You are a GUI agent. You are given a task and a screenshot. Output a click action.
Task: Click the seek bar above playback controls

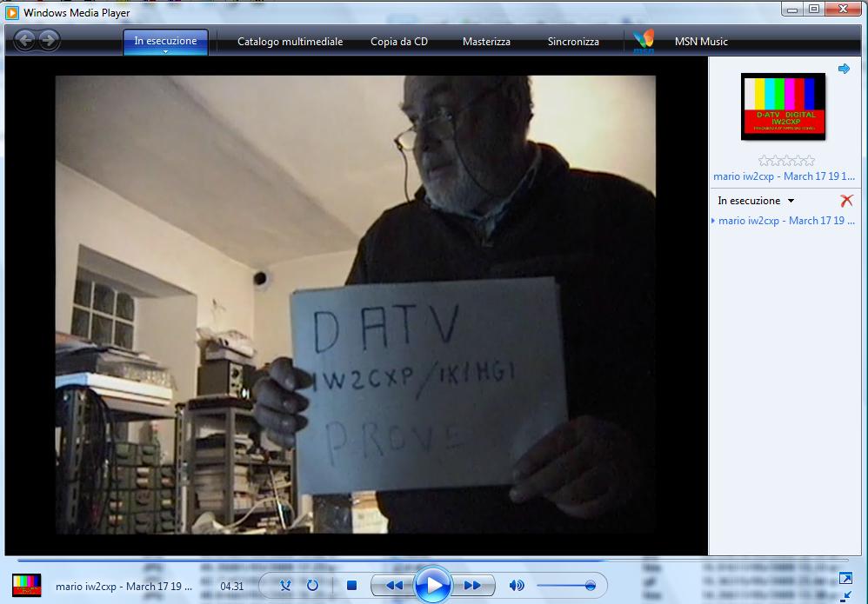pos(431,561)
